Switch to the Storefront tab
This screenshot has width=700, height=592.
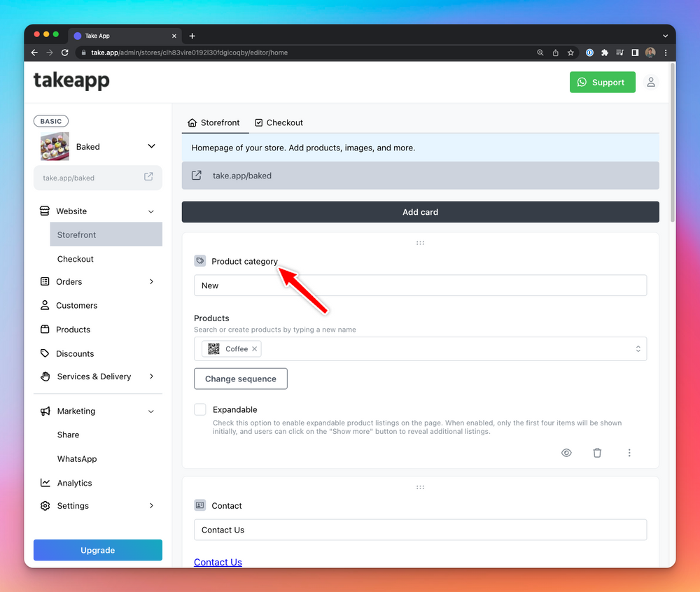click(213, 122)
